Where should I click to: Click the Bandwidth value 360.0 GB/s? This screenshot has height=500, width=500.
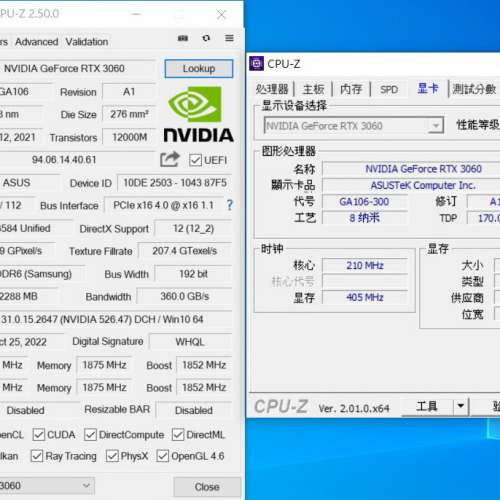pyautogui.click(x=185, y=296)
